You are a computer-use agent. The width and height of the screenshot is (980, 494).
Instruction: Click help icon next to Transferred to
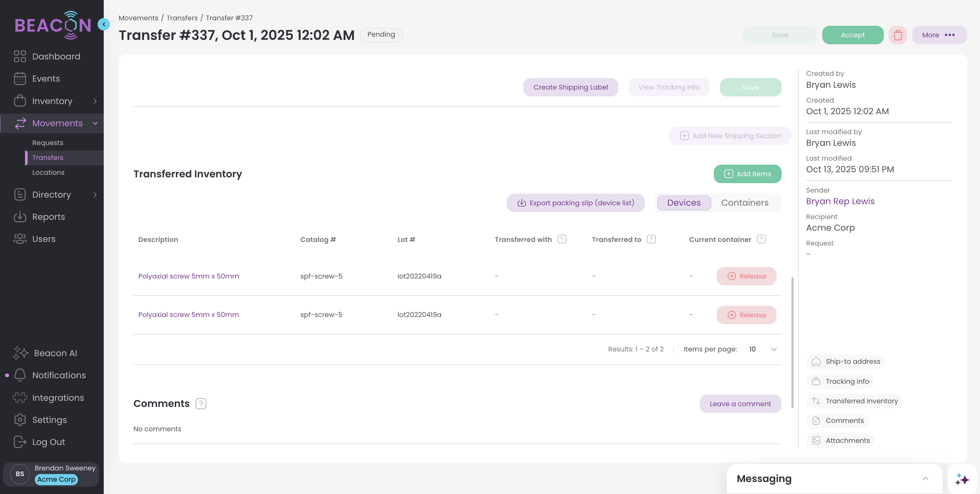pyautogui.click(x=651, y=239)
